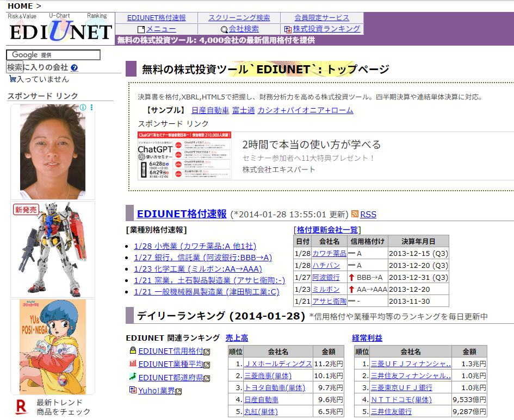Open ad options three-dot icon
This screenshot has height=420, width=514.
[x=91, y=108]
